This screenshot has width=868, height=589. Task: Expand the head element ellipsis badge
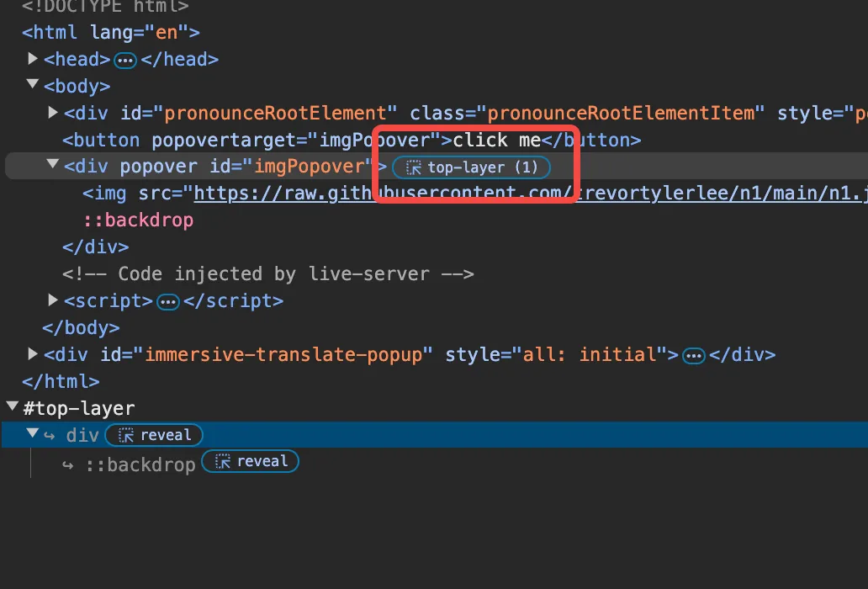(x=125, y=60)
